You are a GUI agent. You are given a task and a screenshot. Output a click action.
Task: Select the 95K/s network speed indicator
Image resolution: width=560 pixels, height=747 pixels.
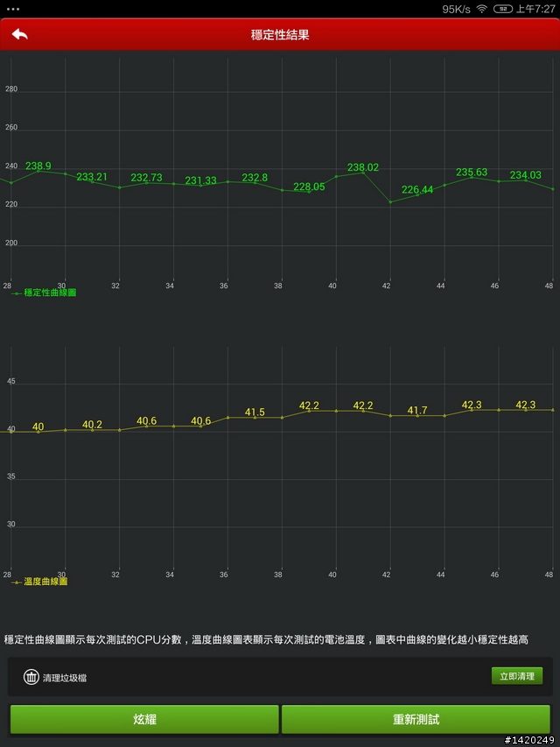[x=456, y=9]
